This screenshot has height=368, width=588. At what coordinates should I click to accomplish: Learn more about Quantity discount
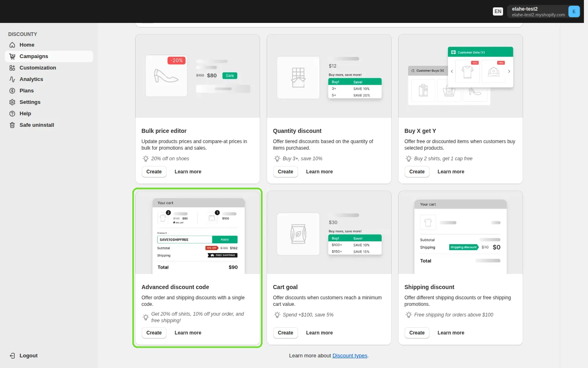click(x=319, y=172)
